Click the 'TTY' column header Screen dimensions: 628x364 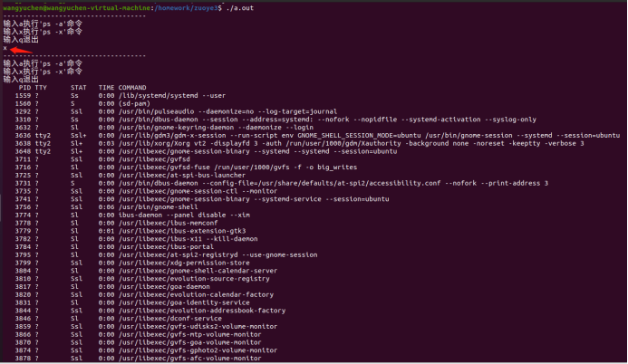click(41, 88)
